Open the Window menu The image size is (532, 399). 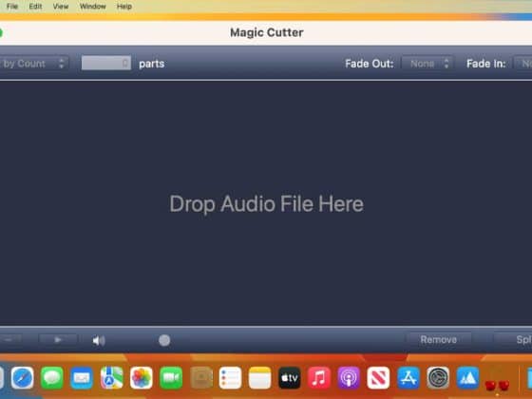pos(93,6)
